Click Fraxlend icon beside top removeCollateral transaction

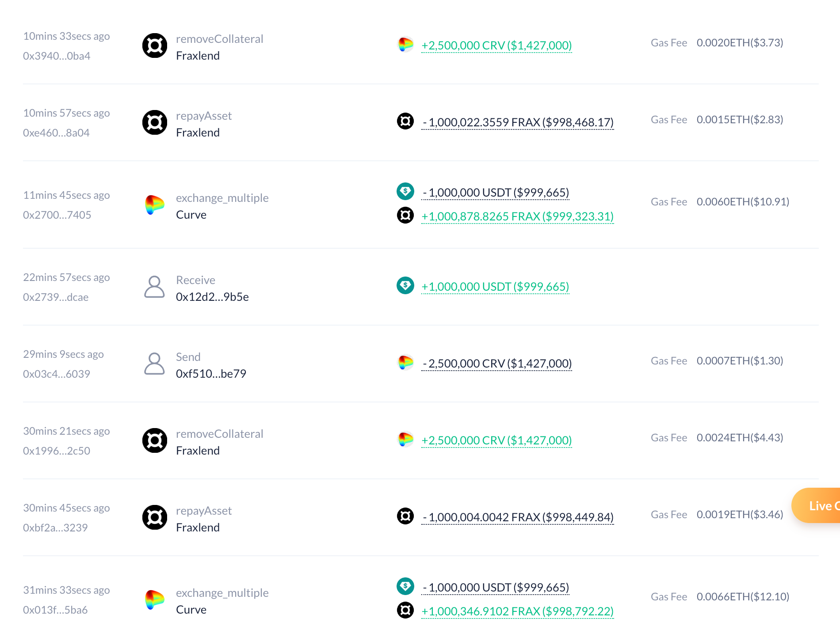(155, 46)
